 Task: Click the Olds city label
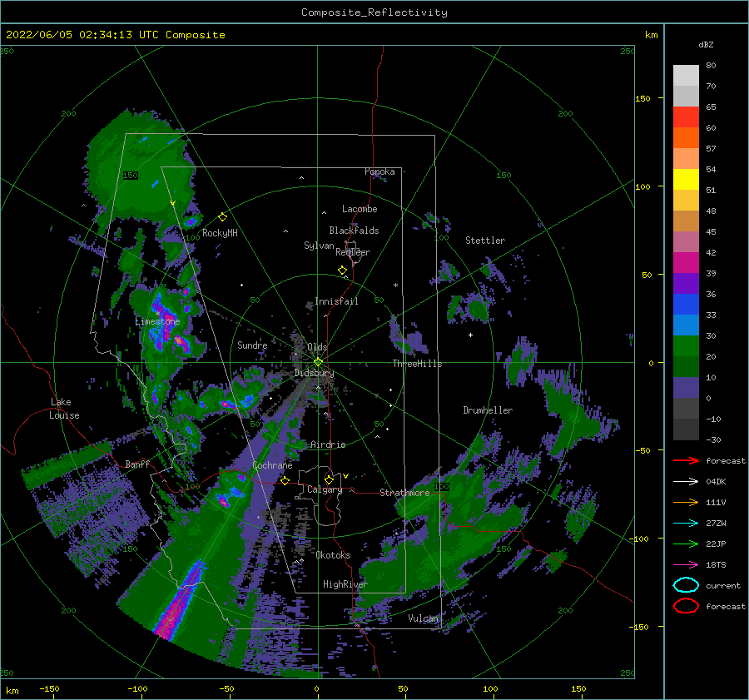pyautogui.click(x=317, y=347)
